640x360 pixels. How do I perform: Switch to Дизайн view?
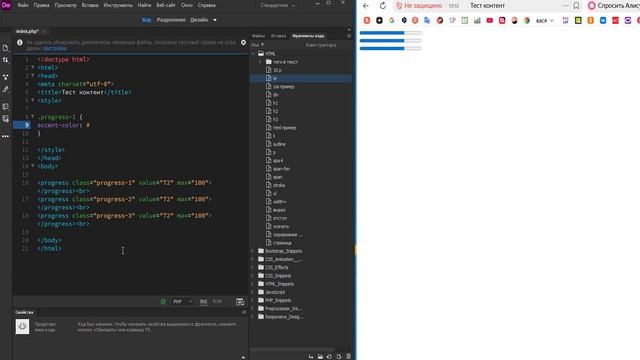(x=199, y=20)
